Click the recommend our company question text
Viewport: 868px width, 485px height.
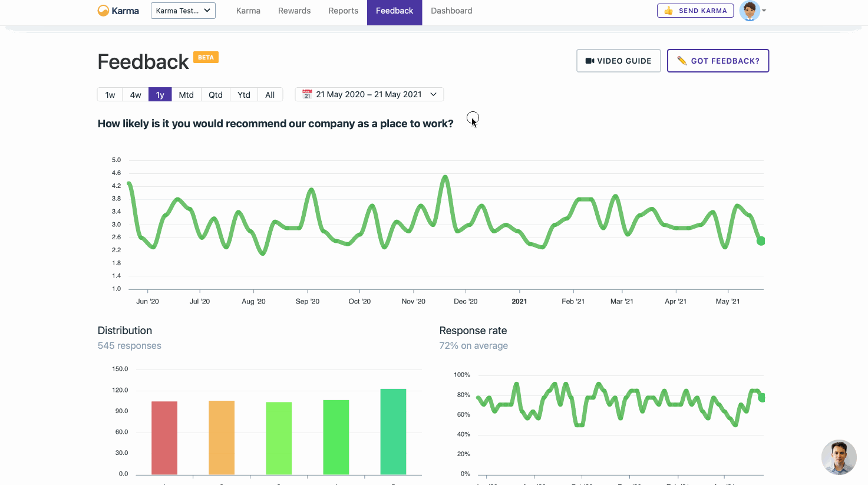pyautogui.click(x=276, y=124)
